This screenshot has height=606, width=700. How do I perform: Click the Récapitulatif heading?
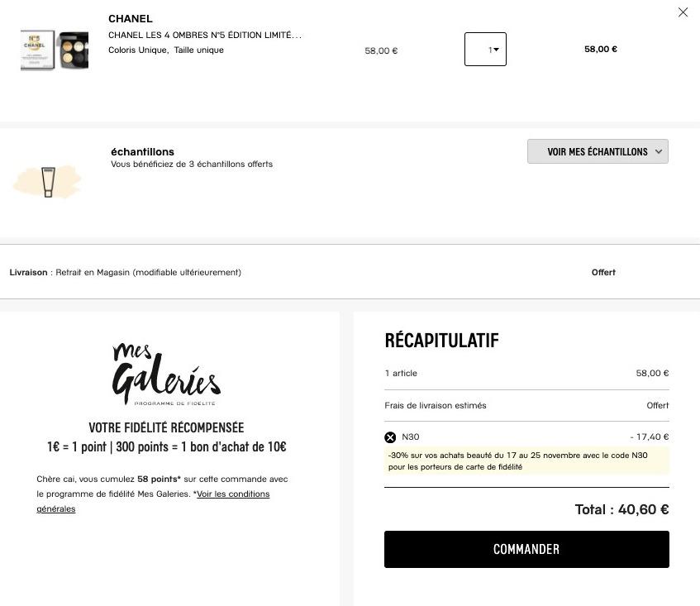(441, 341)
